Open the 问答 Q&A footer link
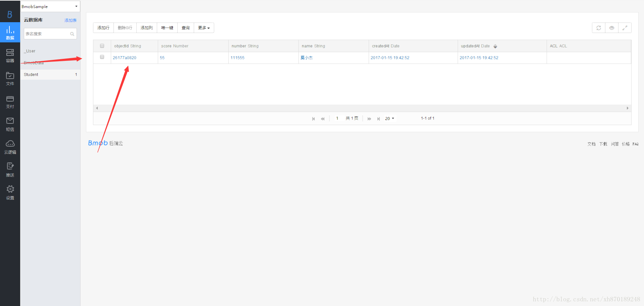This screenshot has width=644, height=306. click(615, 144)
